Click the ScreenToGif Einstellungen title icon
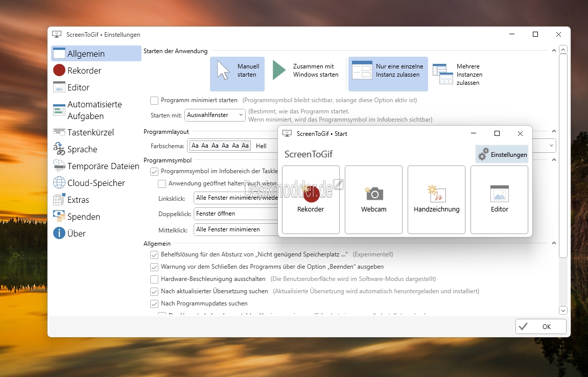588x377 pixels. pos(57,35)
